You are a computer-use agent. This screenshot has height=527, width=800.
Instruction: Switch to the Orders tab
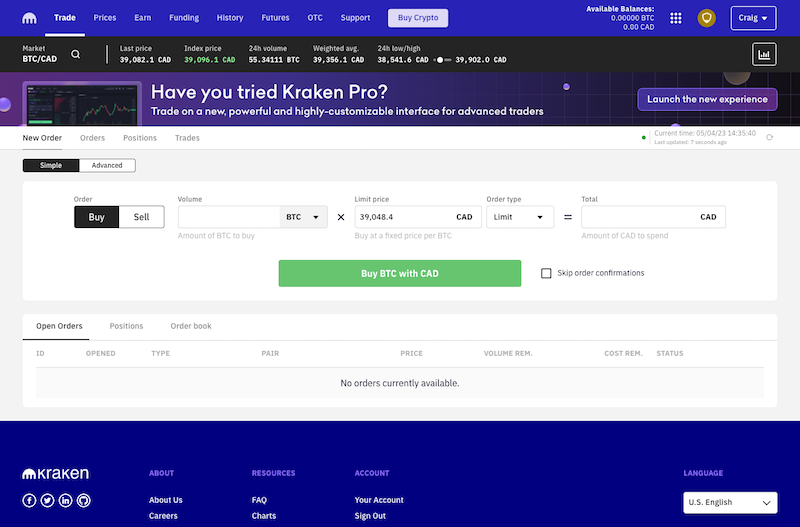92,138
